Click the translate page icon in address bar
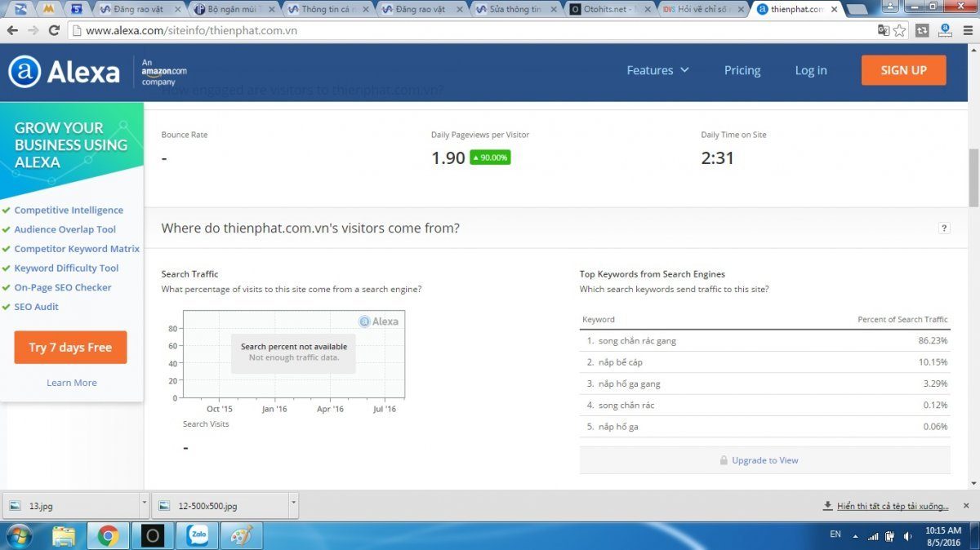Viewport: 980px width, 550px height. 884,30
